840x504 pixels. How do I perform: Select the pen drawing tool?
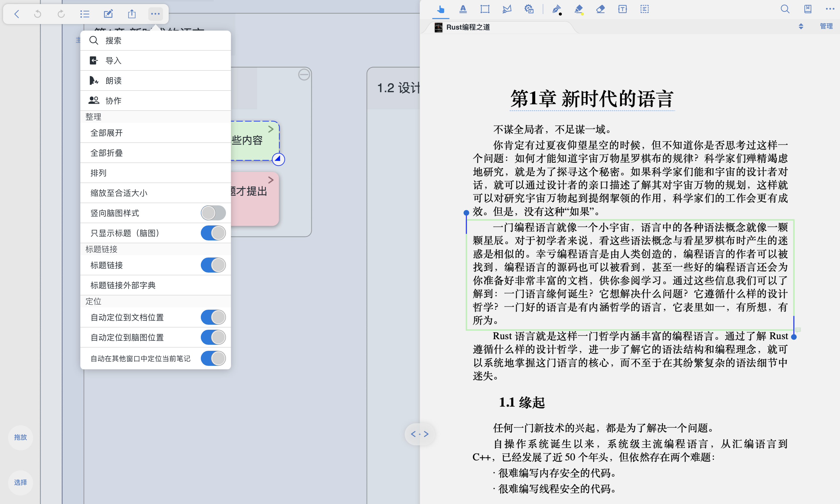click(x=556, y=9)
